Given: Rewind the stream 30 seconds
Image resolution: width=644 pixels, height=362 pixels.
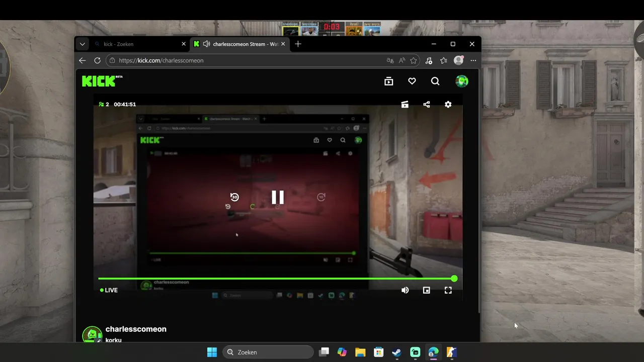Looking at the screenshot, I should tap(234, 197).
